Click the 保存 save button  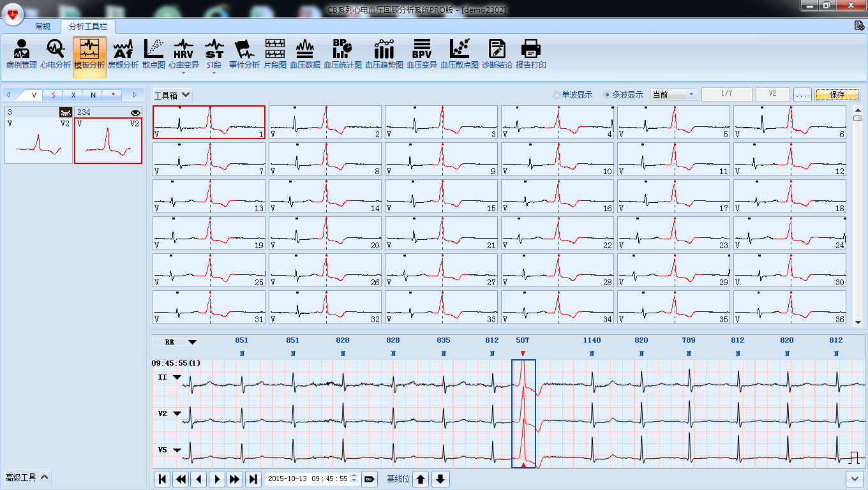tap(837, 94)
